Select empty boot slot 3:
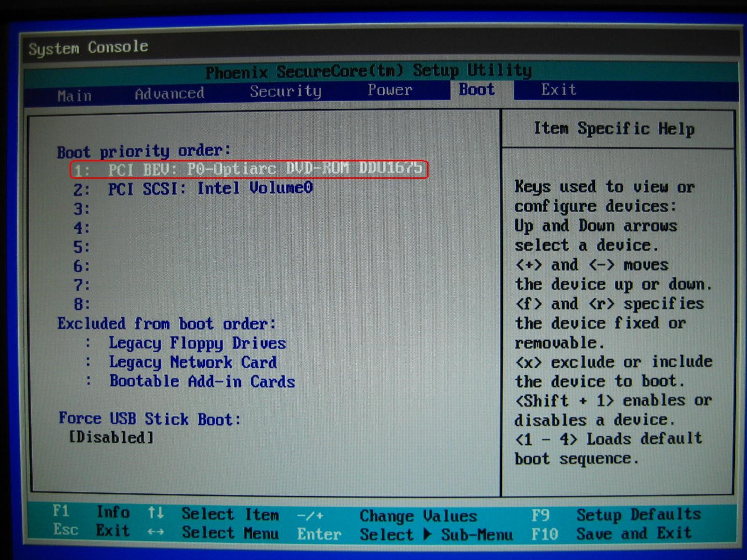 [82, 209]
